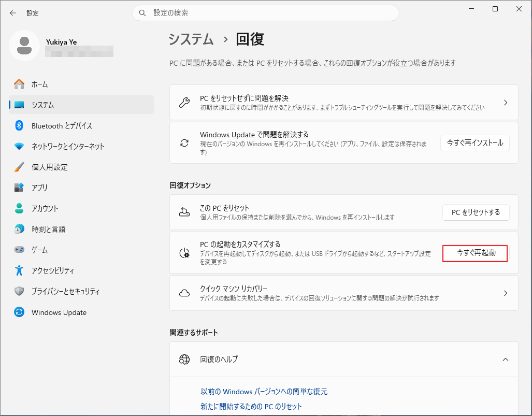Click the 回復オプション section heading
This screenshot has height=416, width=532.
[190, 185]
